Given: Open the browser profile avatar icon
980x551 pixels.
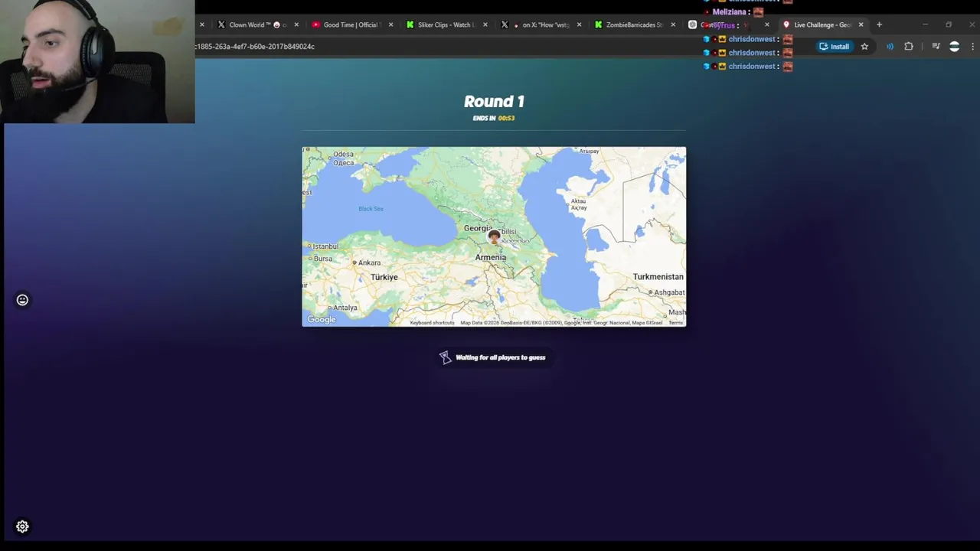Looking at the screenshot, I should (954, 46).
